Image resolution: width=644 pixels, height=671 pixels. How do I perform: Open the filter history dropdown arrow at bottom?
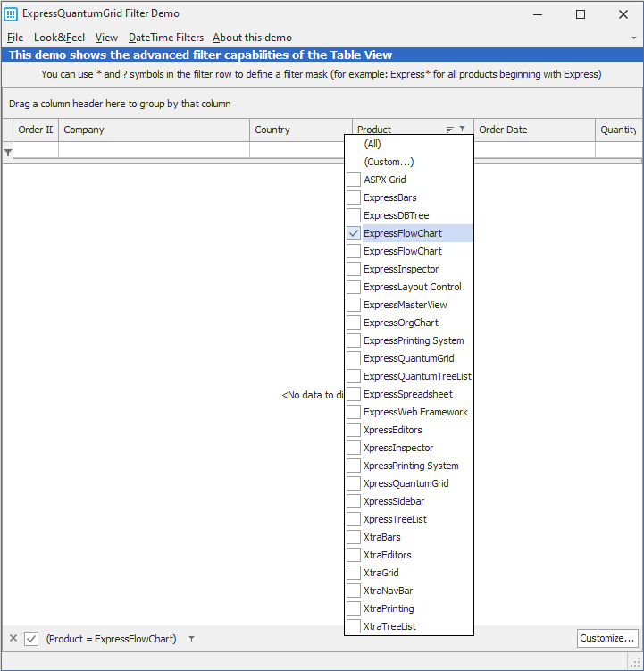coord(192,639)
